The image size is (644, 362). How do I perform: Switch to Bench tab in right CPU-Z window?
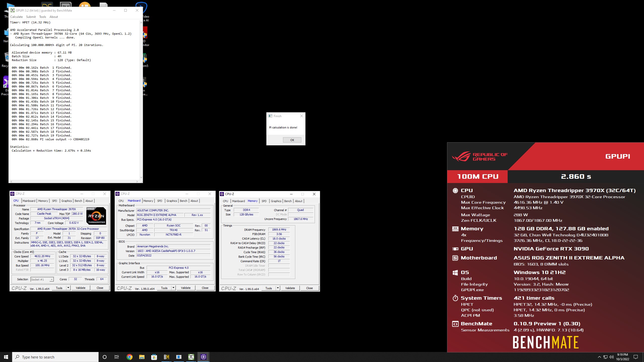pyautogui.click(x=288, y=201)
